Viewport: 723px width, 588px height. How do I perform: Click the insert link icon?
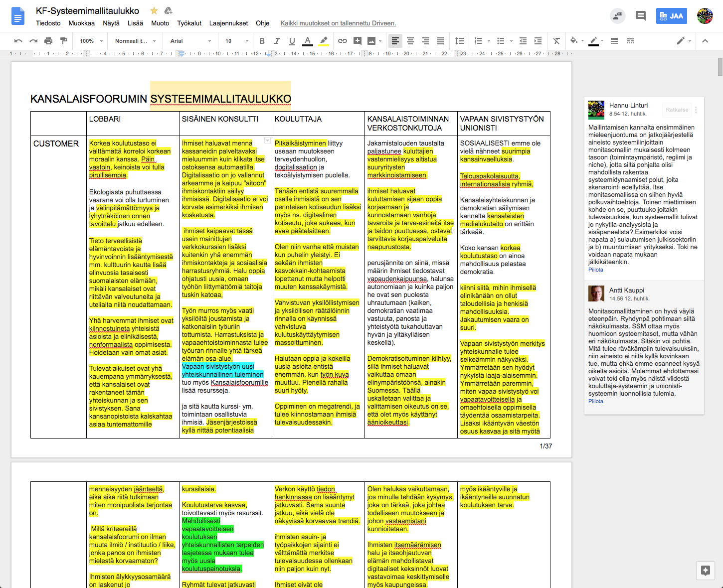coord(343,41)
